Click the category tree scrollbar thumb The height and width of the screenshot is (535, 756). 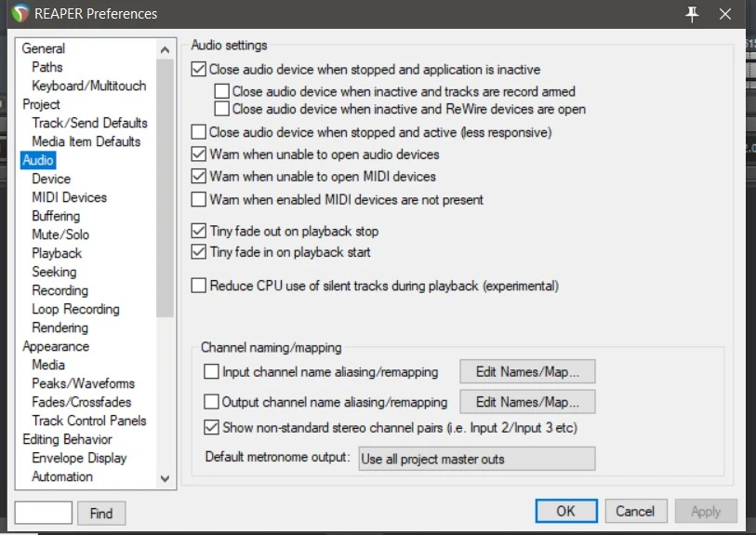point(165,188)
